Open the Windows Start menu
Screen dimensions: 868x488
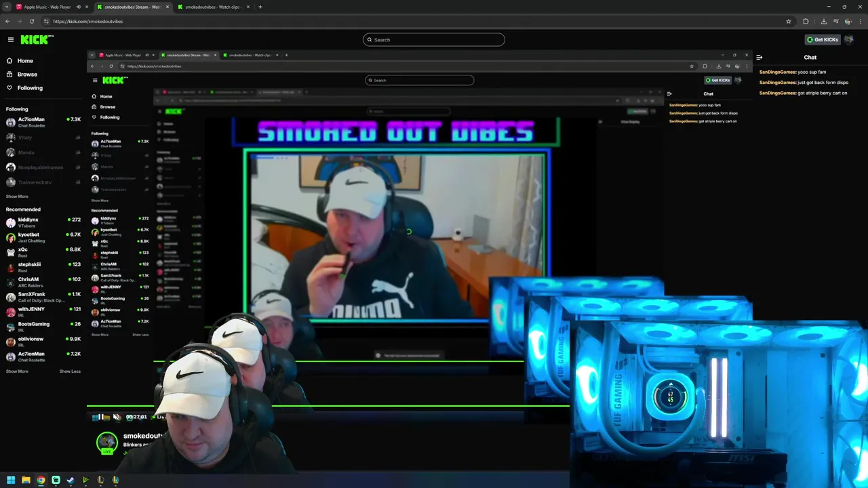[11, 481]
